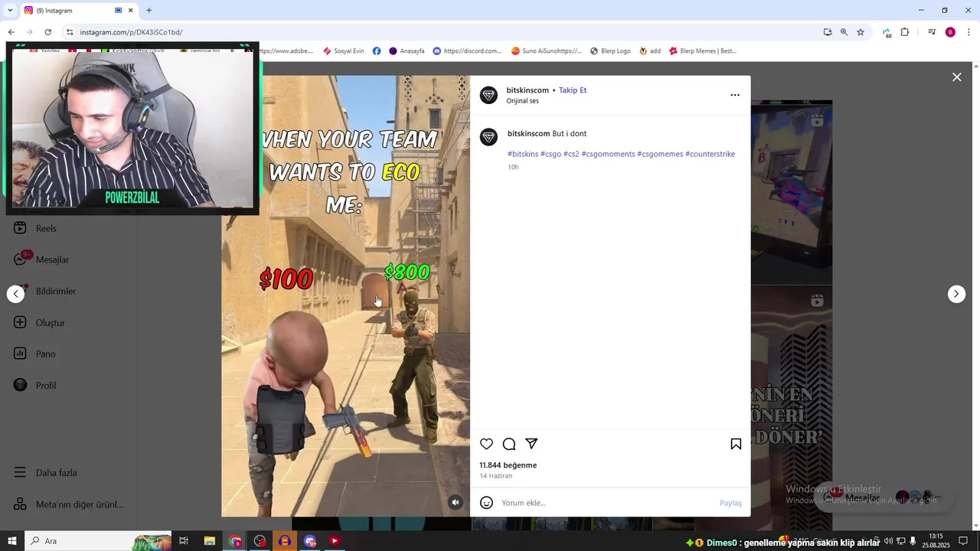Expand the Daha fazla menu

(46, 473)
